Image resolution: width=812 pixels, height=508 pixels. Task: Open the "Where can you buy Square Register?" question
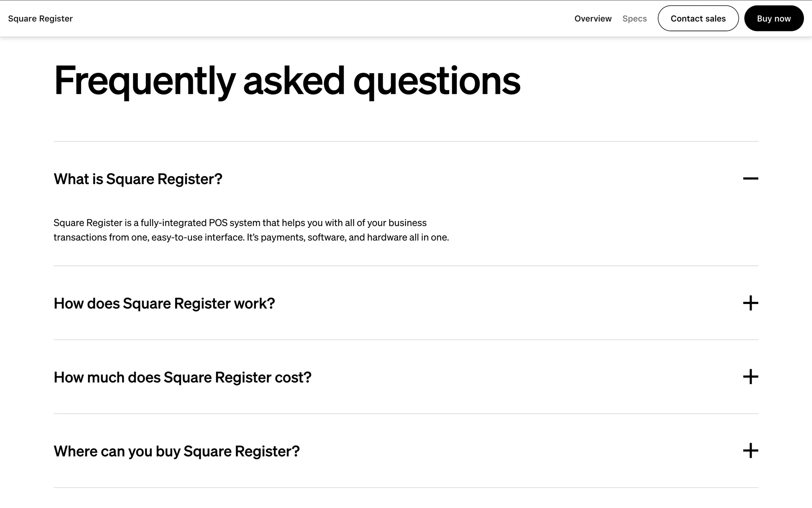(x=176, y=451)
